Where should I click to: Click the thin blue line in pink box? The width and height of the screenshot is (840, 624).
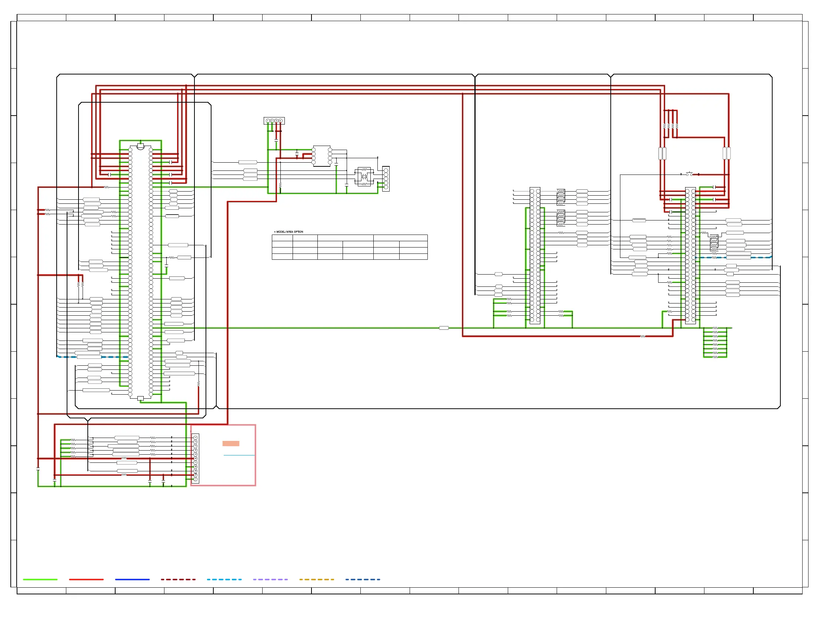(x=239, y=455)
